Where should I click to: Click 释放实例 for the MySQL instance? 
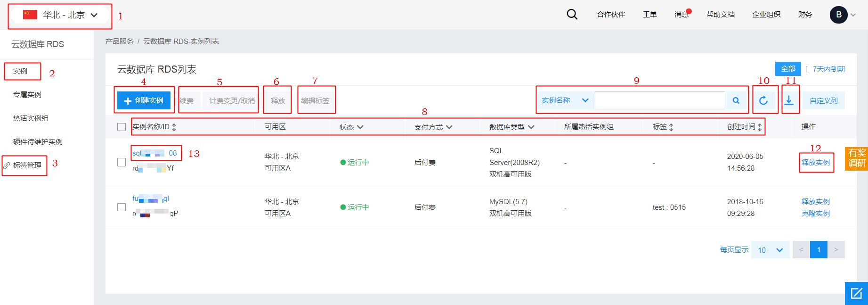[x=816, y=202]
